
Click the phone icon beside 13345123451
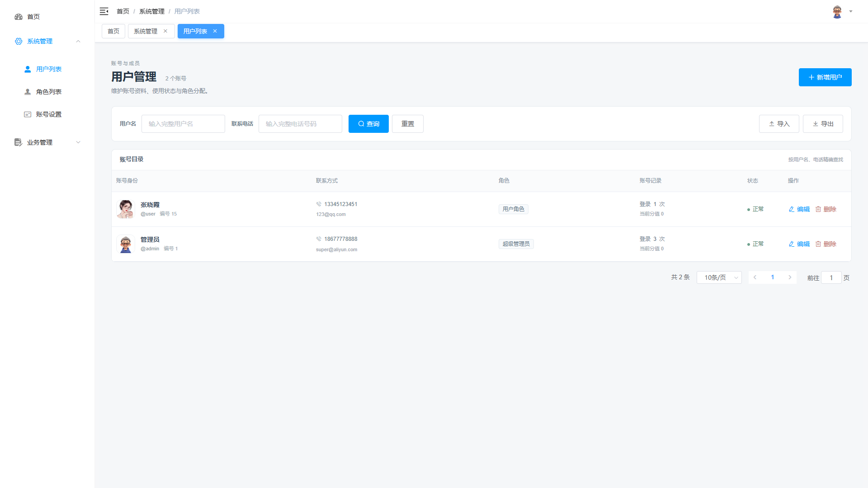pyautogui.click(x=319, y=204)
